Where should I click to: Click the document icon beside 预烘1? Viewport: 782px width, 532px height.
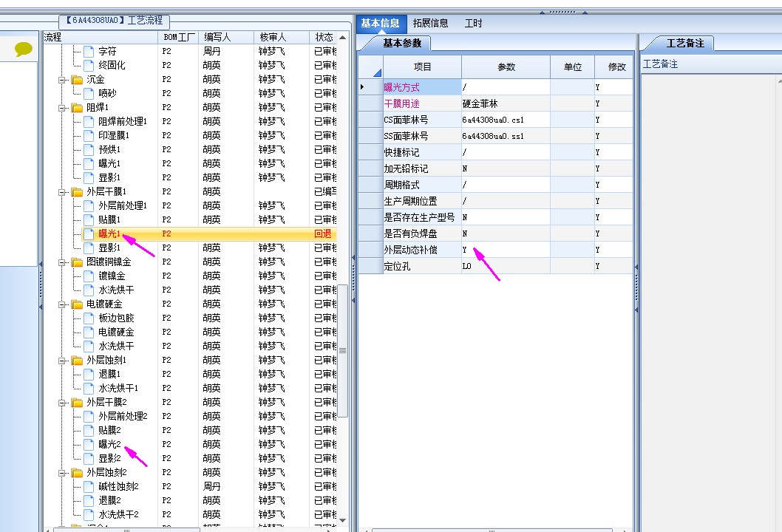(89, 149)
